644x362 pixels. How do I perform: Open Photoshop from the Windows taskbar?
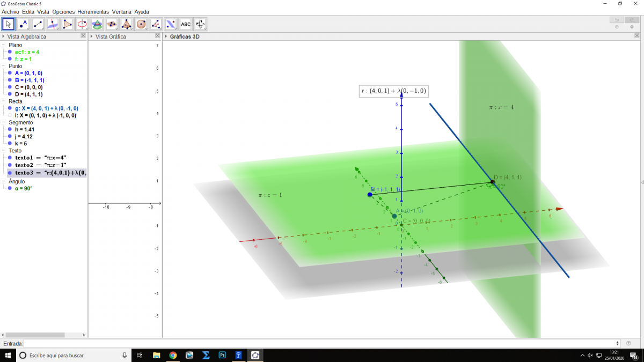click(x=222, y=355)
